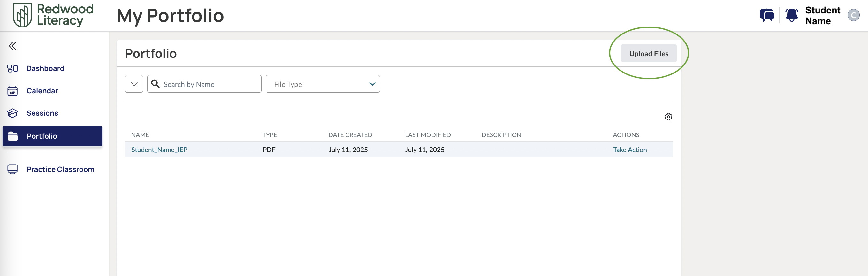Click the Upload Files button
This screenshot has height=276, width=868.
(x=649, y=53)
